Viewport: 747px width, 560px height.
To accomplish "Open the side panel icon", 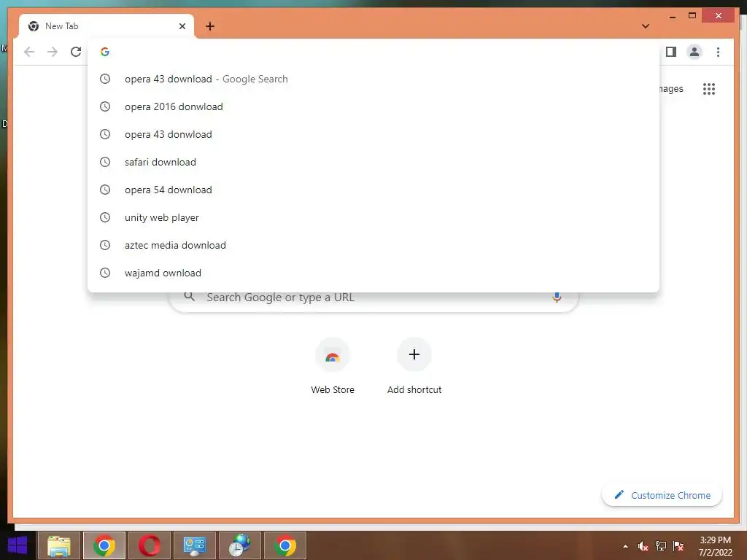I will [x=671, y=52].
